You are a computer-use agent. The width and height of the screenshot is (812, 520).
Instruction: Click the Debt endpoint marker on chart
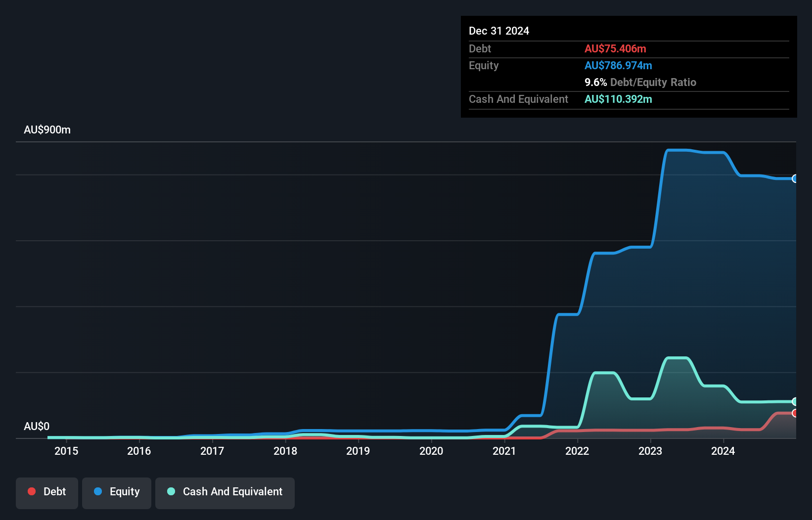(x=795, y=413)
